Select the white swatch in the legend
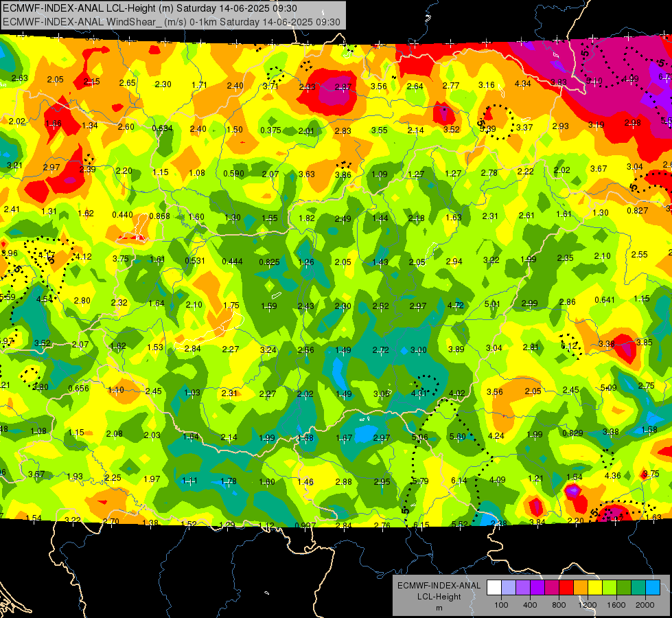This screenshot has width=672, height=618. [x=494, y=588]
